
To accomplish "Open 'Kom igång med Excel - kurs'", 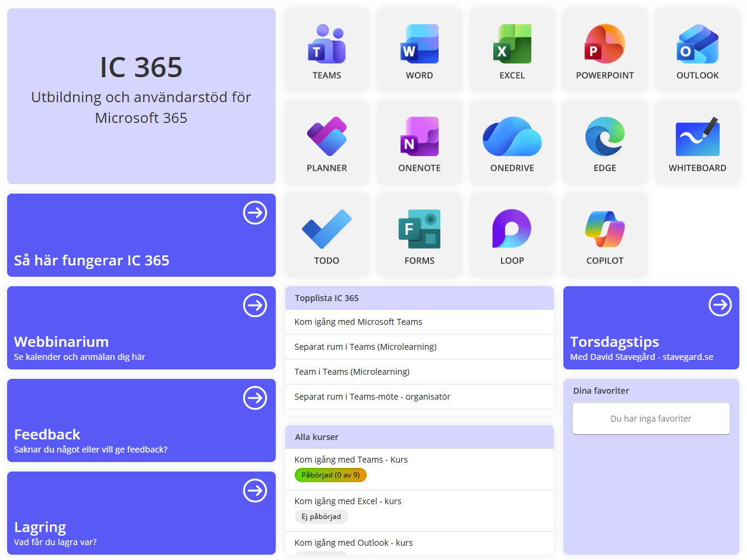I will (x=348, y=501).
